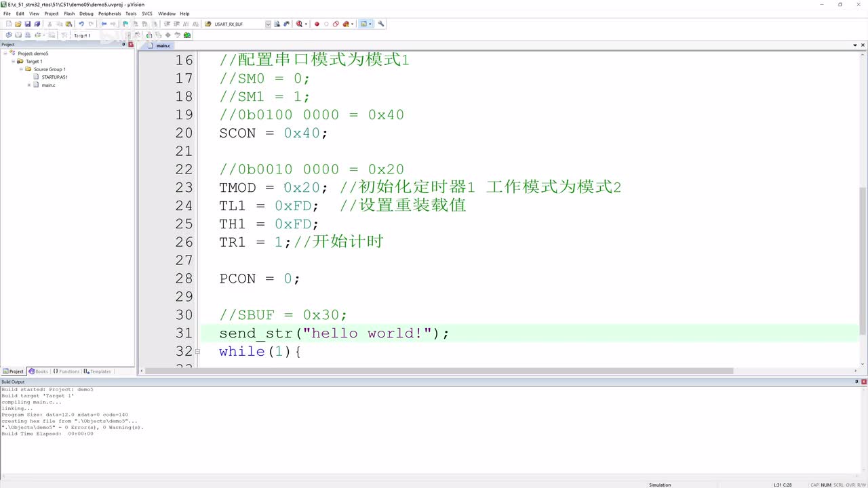Switch to the Templates panel tab
868x488 pixels.
click(98, 371)
